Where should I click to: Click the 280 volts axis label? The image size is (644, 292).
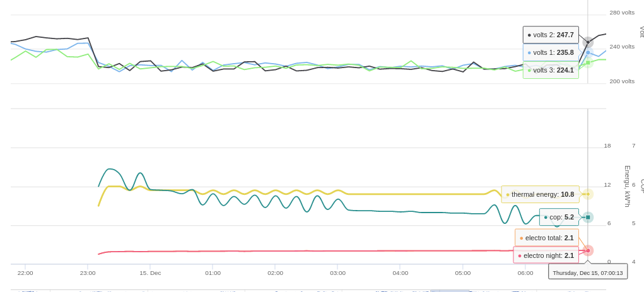[621, 13]
